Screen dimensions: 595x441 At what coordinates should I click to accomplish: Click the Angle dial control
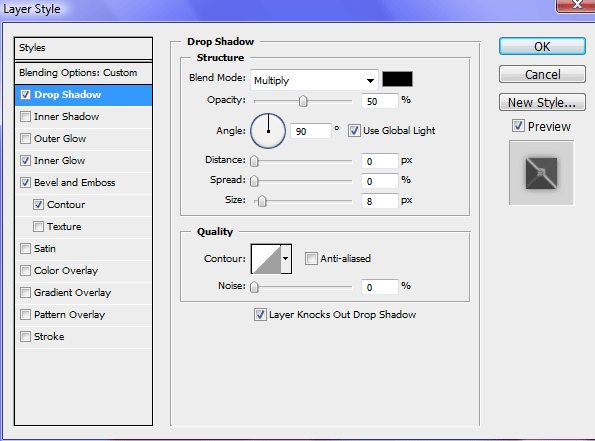pos(268,131)
